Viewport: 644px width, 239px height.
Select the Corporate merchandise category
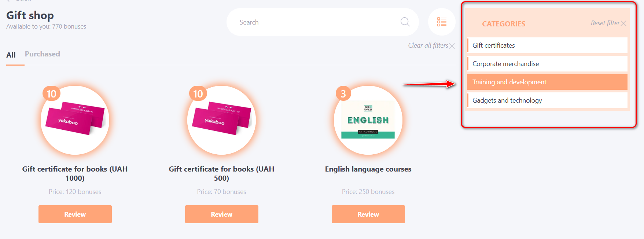(x=547, y=64)
